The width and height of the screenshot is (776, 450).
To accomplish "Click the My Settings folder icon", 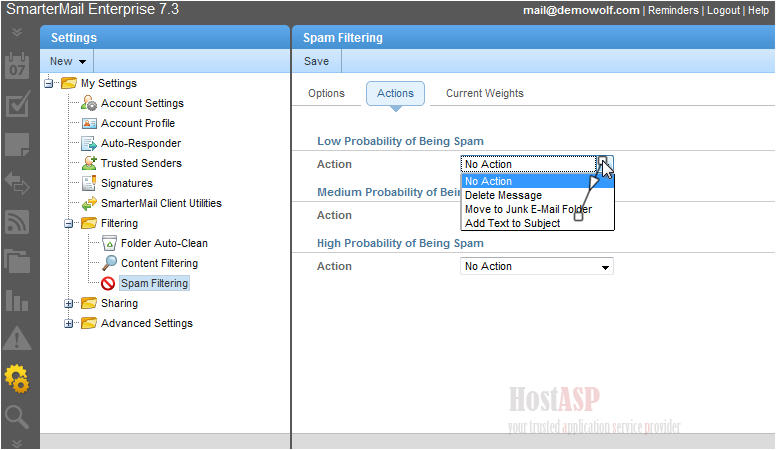I will [69, 83].
